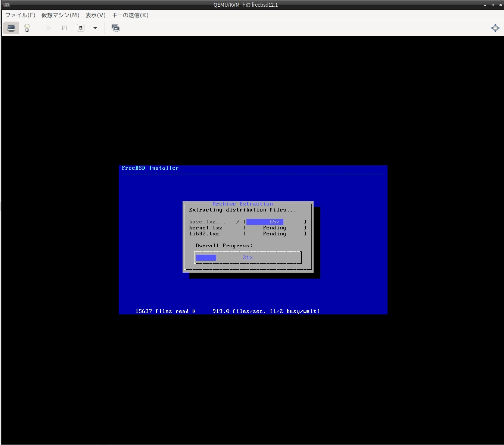Image resolution: width=504 pixels, height=445 pixels.
Task: Click the FreeBSD Installer title text
Action: (150, 168)
